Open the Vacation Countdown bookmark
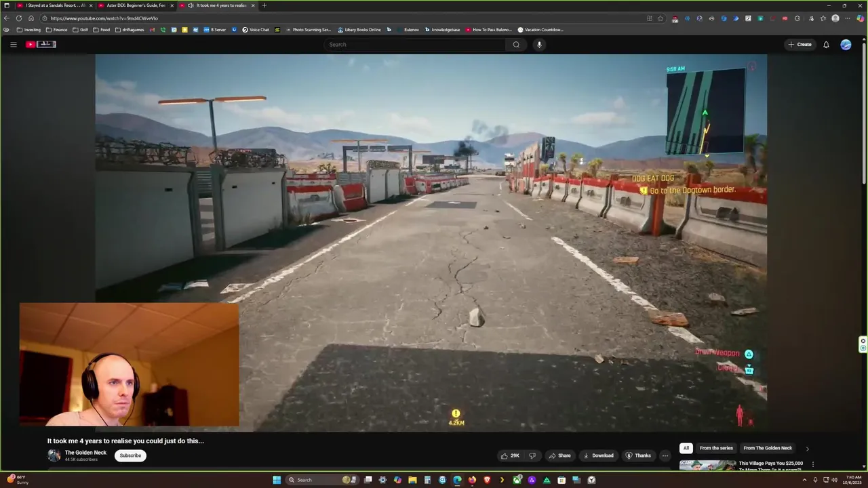868x488 pixels. 540,30
